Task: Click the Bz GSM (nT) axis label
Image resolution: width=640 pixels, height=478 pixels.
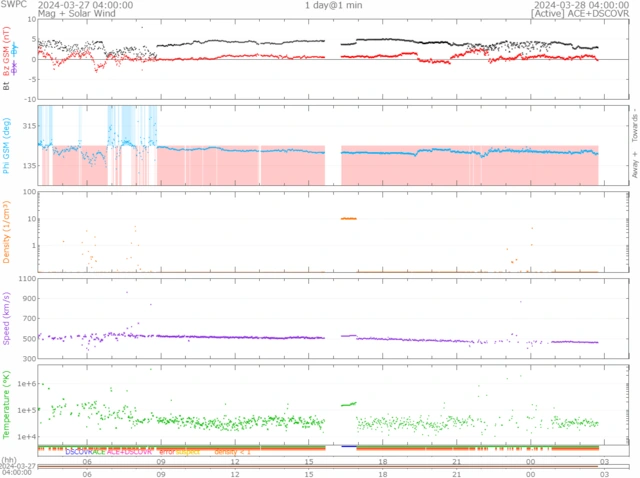Action: pyautogui.click(x=8, y=62)
